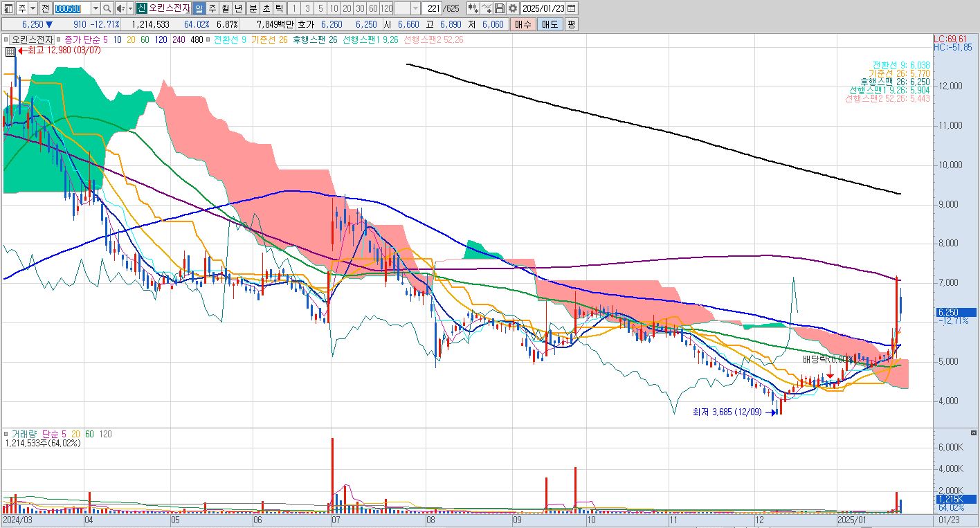Click the 오킨스전자 legend label on chart
This screenshot has width=980, height=528.
(x=32, y=39)
